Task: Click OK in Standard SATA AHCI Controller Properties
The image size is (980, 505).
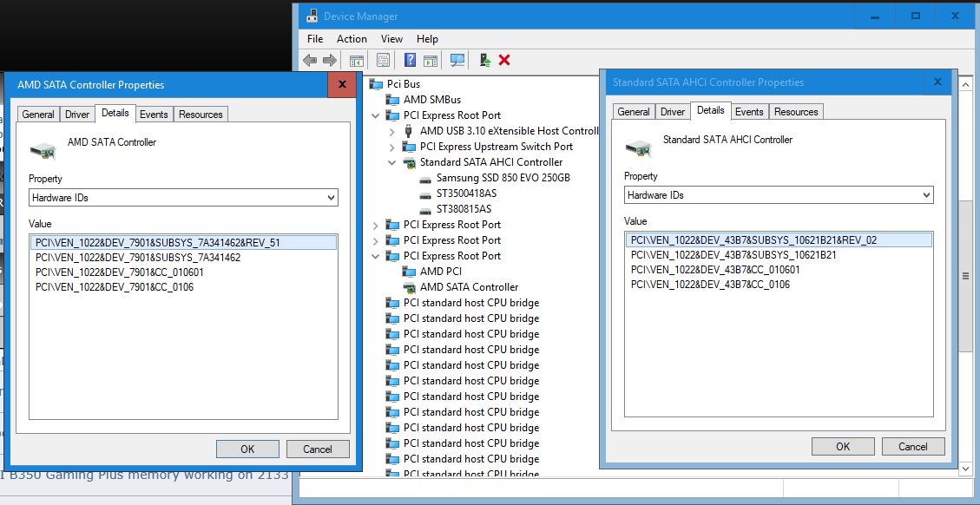Action: click(x=843, y=446)
